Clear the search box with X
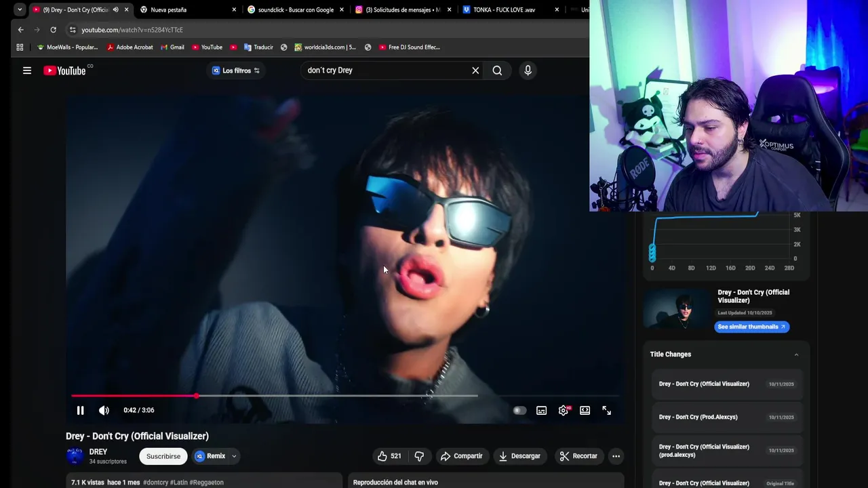This screenshot has height=488, width=868. pyautogui.click(x=475, y=70)
